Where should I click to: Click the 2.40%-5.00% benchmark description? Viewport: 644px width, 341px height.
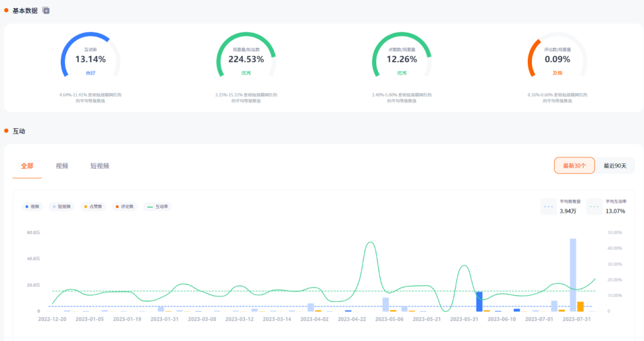402,98
